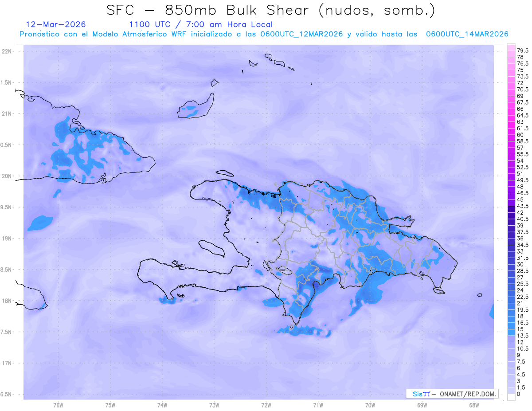Click the time '1100 UTC / 7:00 am Hora Local'
Screen dimensions: 532x411
[x=201, y=25]
